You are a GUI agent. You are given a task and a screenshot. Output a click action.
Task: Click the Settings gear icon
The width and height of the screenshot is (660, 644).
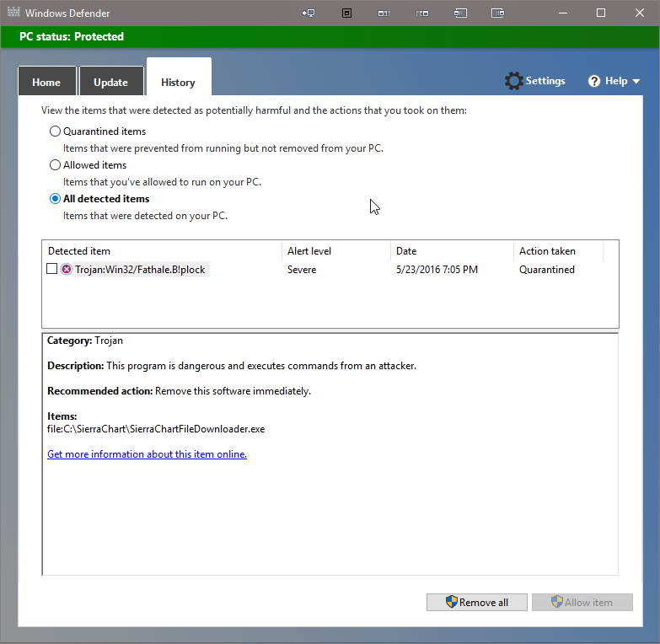(513, 81)
